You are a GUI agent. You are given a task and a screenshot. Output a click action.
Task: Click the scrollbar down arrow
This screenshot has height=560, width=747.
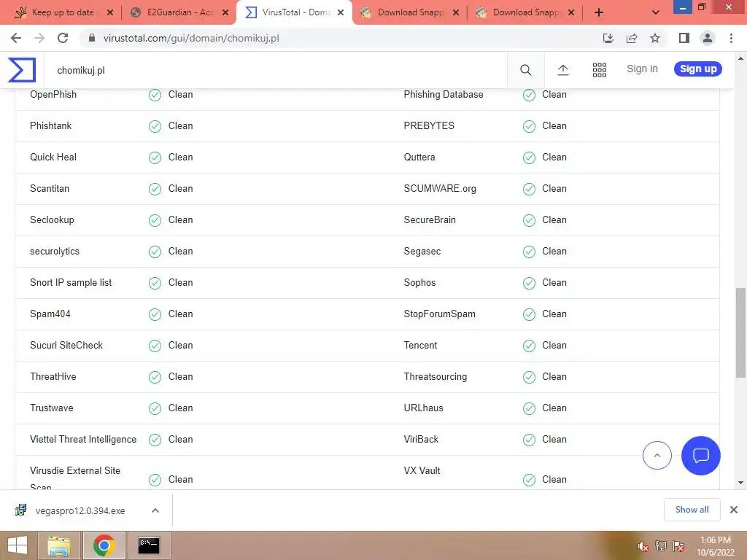(740, 483)
